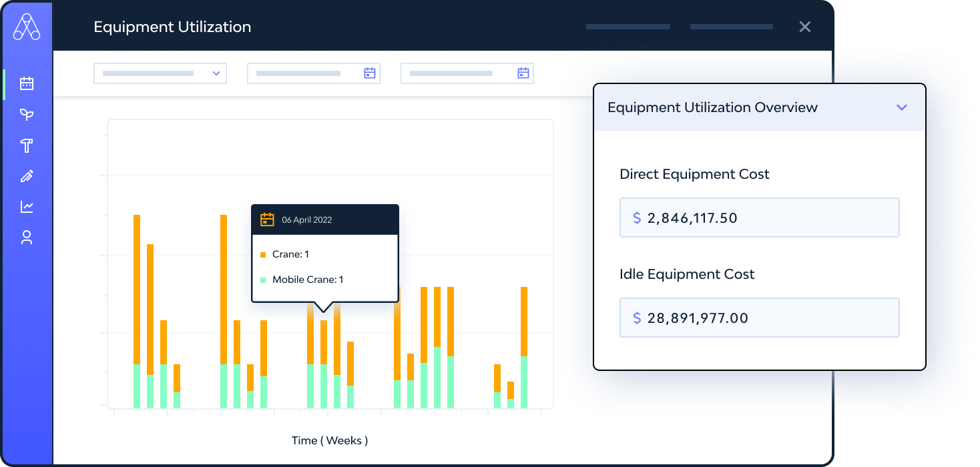Expand the dropdown chevron in the filter bar
This screenshot has height=467, width=980.
pos(217,73)
